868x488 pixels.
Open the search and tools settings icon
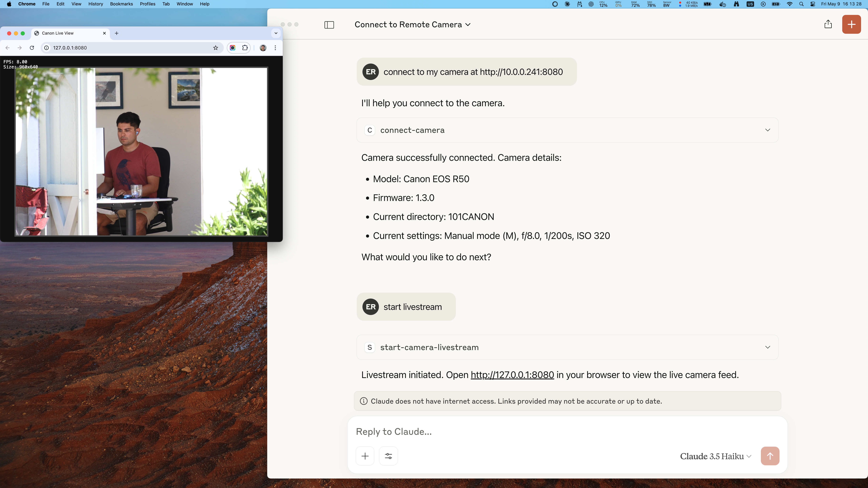click(x=388, y=456)
